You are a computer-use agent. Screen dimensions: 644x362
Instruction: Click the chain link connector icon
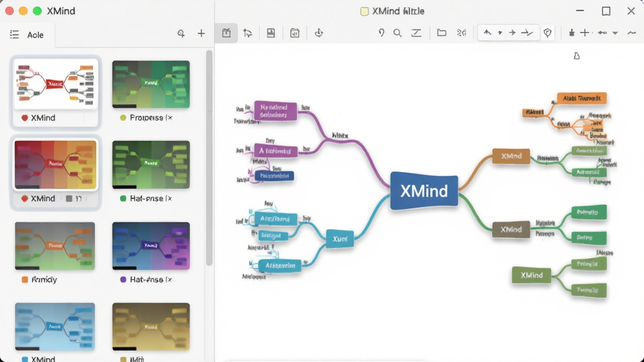click(602, 33)
